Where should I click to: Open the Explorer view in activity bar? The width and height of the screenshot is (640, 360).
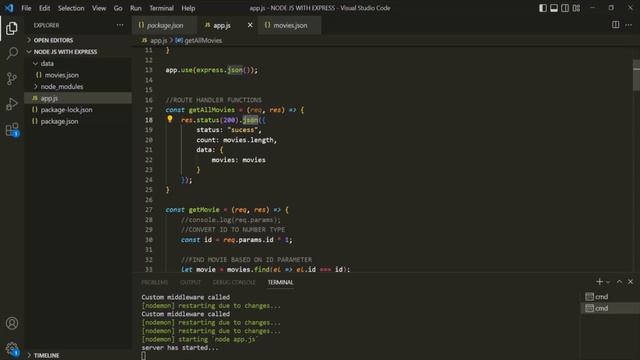tap(12, 28)
